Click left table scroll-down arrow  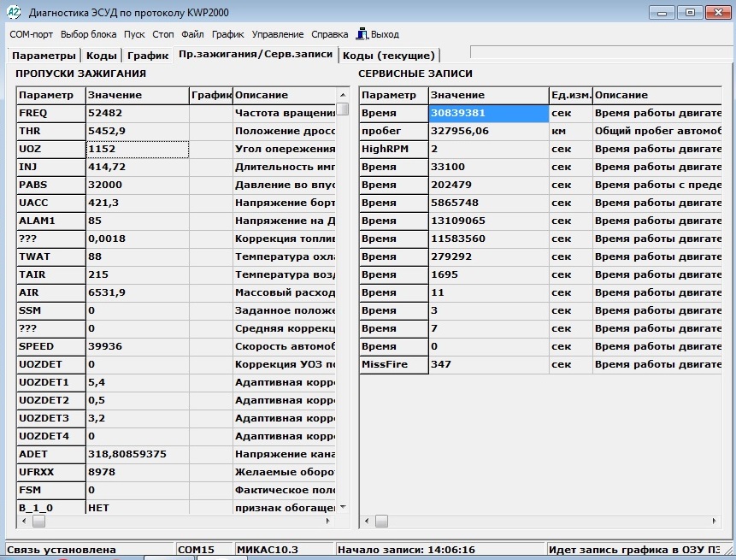342,506
